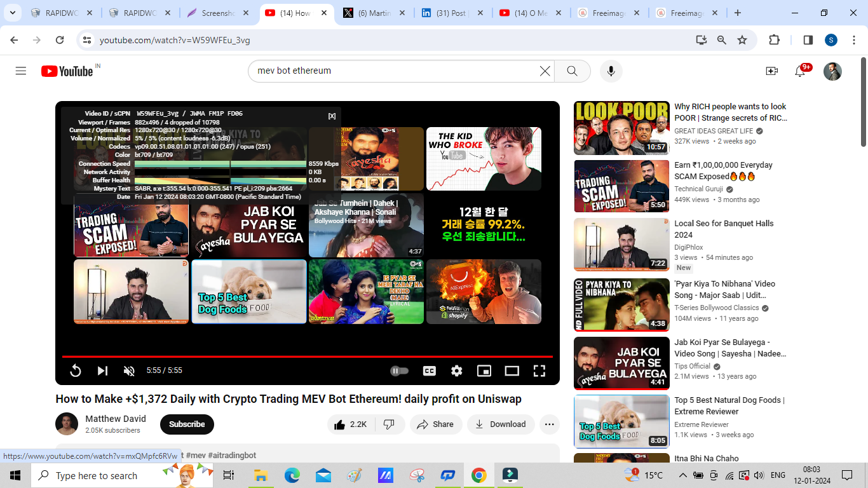Image resolution: width=868 pixels, height=488 pixels.
Task: Open more actions three-dot menu
Action: 550,424
